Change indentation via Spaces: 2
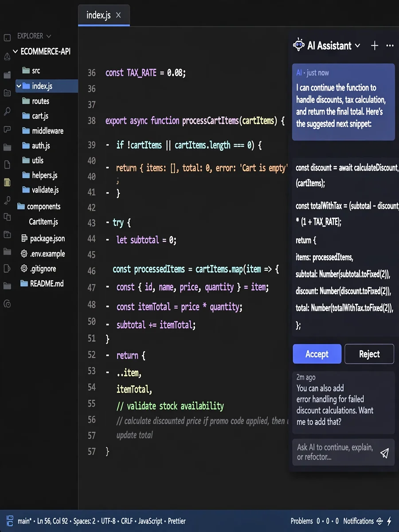The image size is (399, 532). pos(84,521)
